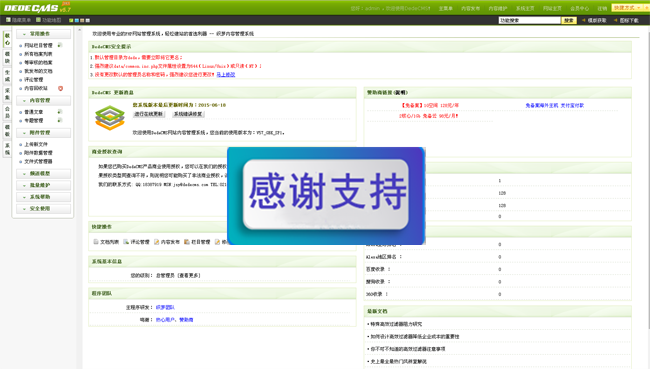Click the 感谢支持 popup banner
This screenshot has height=369, width=650.
pyautogui.click(x=326, y=196)
